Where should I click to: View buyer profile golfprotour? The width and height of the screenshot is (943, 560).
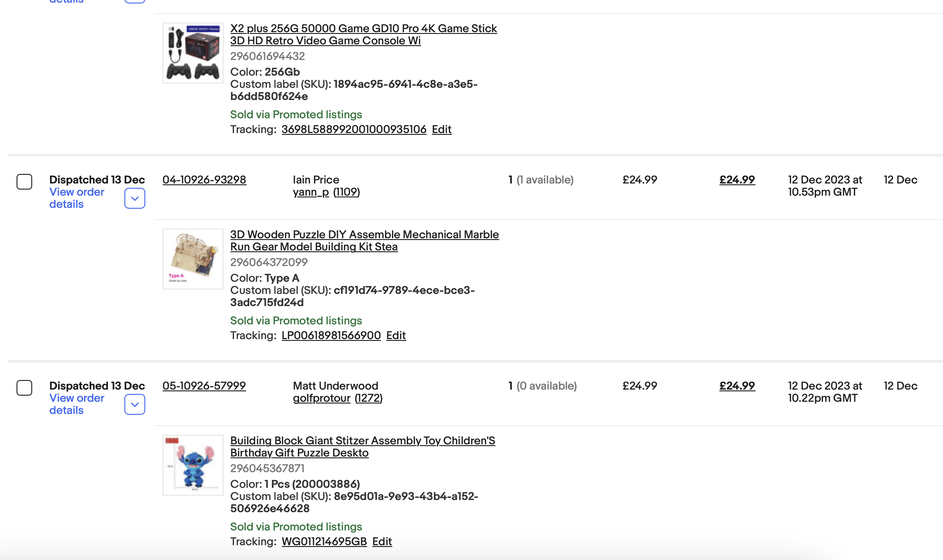click(x=321, y=398)
